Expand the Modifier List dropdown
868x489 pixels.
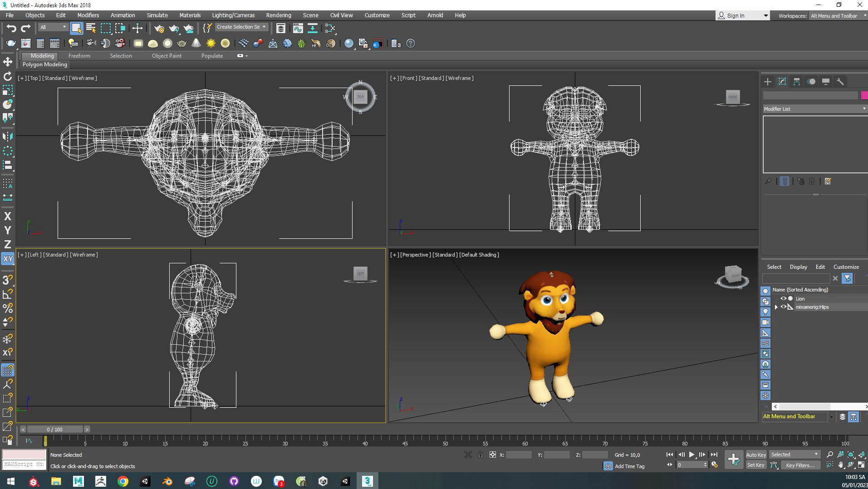[815, 109]
